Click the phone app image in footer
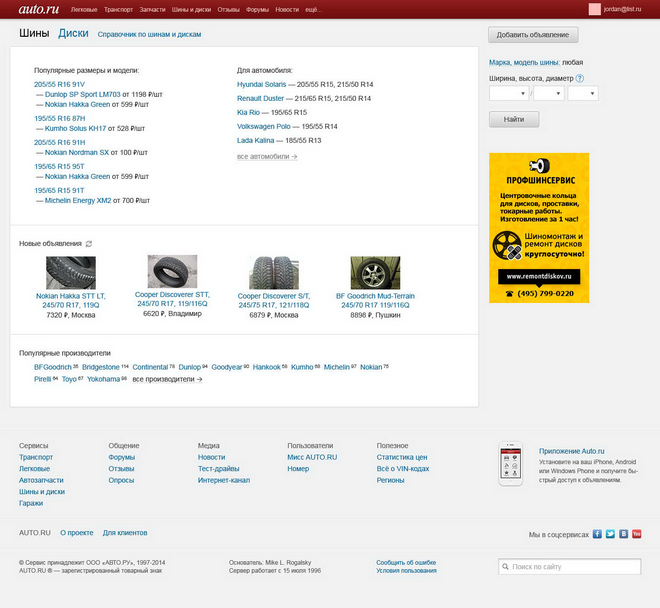 coord(511,464)
